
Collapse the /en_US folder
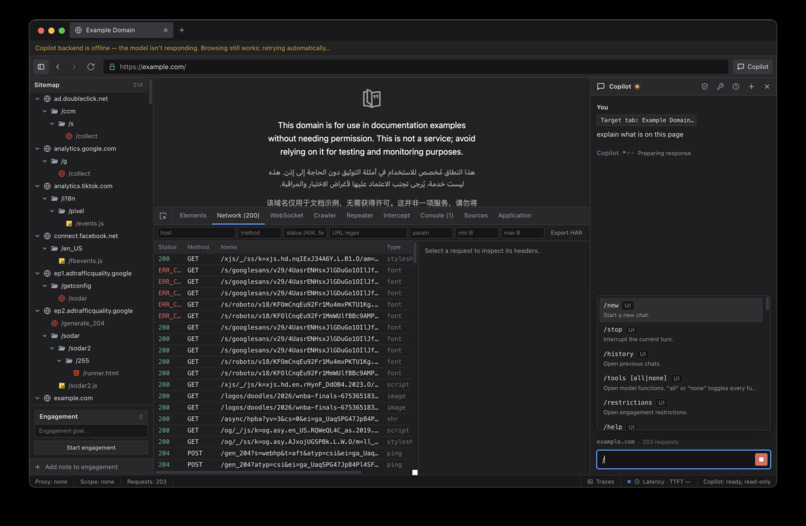[45, 248]
